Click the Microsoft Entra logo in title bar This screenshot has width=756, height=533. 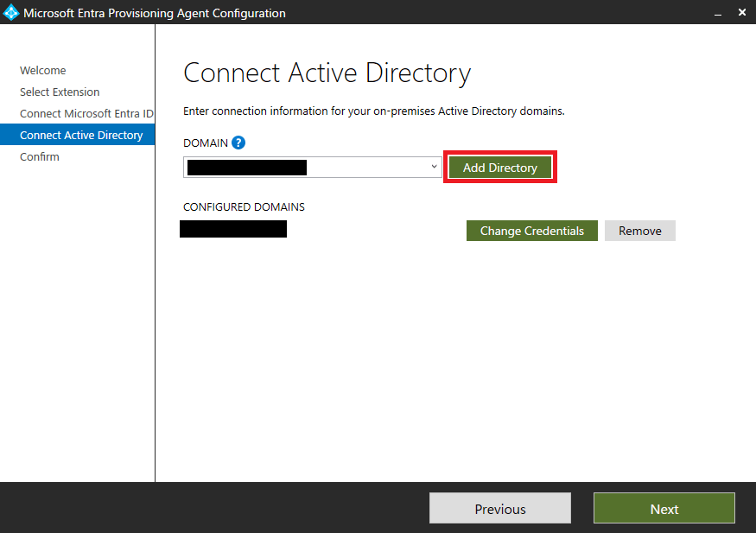click(10, 13)
